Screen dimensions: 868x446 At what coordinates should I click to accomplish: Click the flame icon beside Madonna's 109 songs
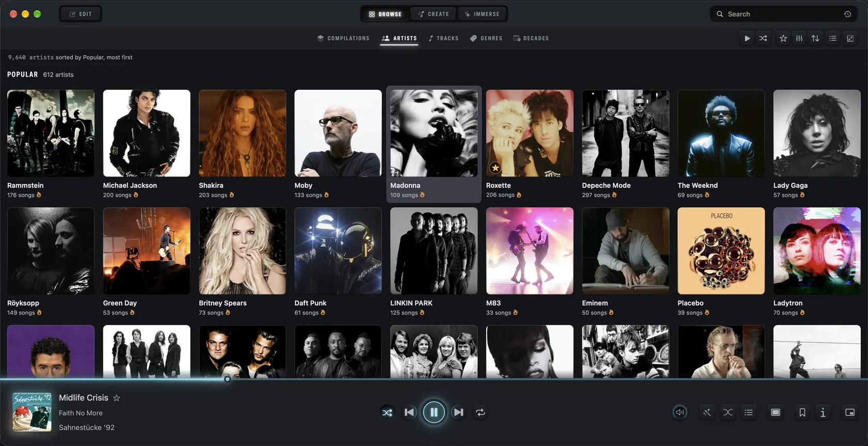(422, 195)
